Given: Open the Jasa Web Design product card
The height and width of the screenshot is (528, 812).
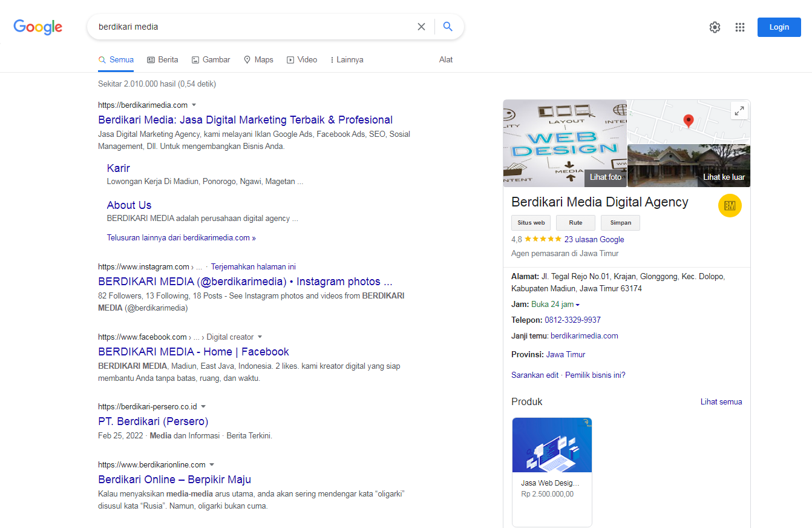Looking at the screenshot, I should tap(552, 472).
